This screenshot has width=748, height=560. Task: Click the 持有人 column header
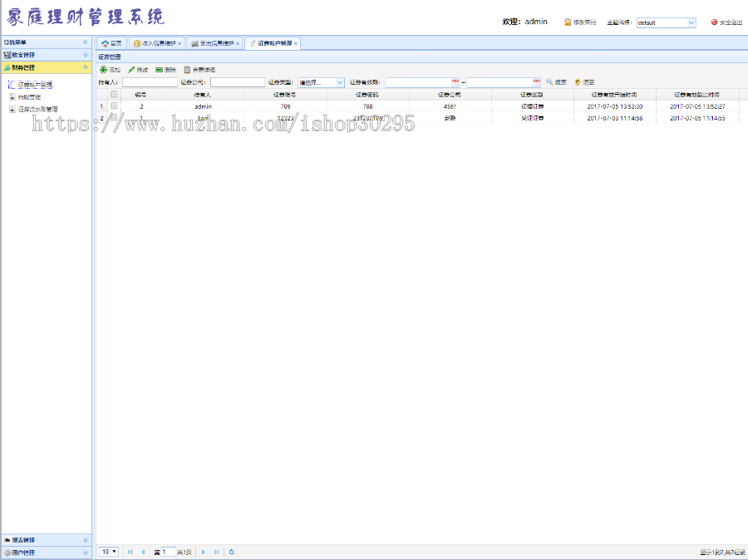[x=203, y=95]
